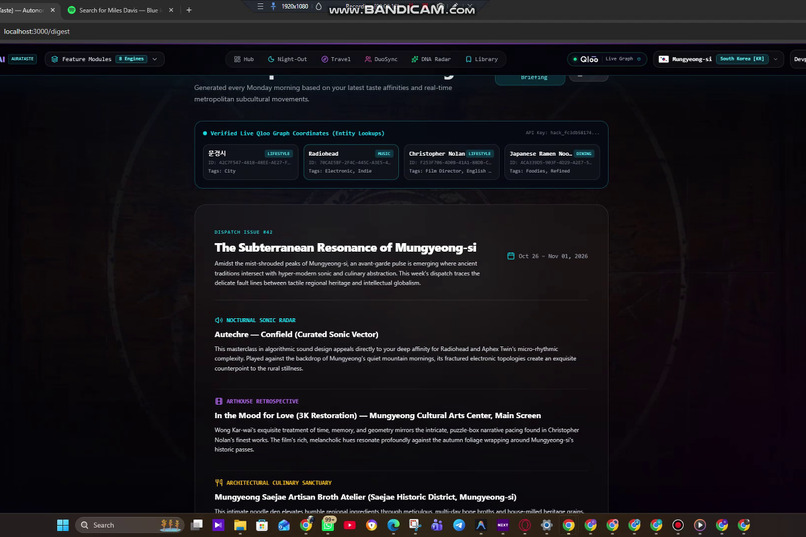The image size is (806, 537).
Task: Open the DuoSync navigation tab
Action: [x=381, y=59]
